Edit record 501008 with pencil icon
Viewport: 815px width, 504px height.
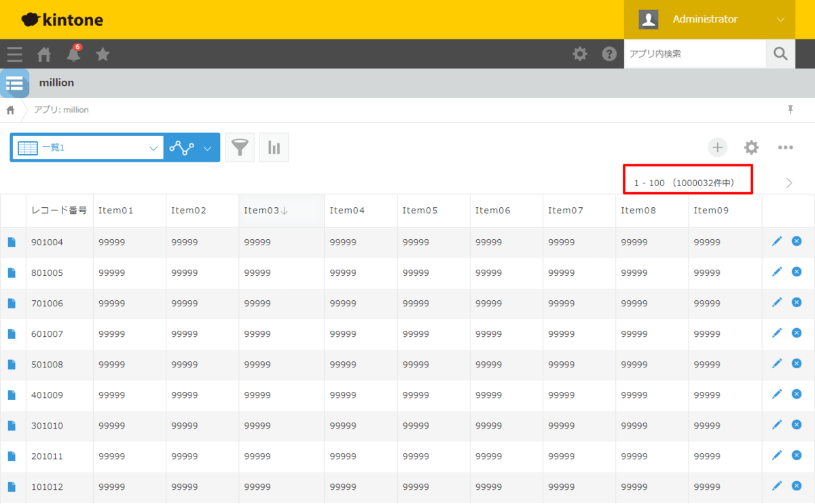[777, 363]
